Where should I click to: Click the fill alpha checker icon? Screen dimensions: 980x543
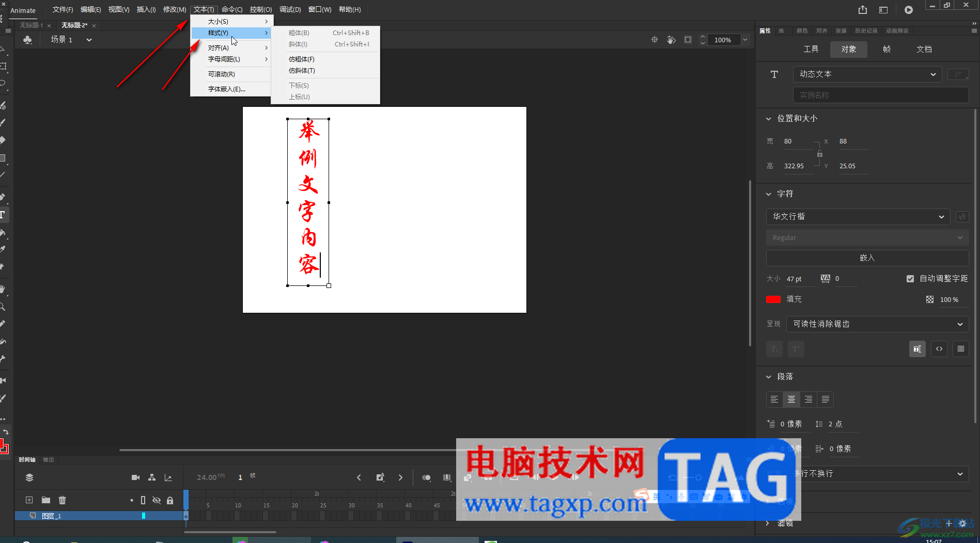click(x=930, y=299)
